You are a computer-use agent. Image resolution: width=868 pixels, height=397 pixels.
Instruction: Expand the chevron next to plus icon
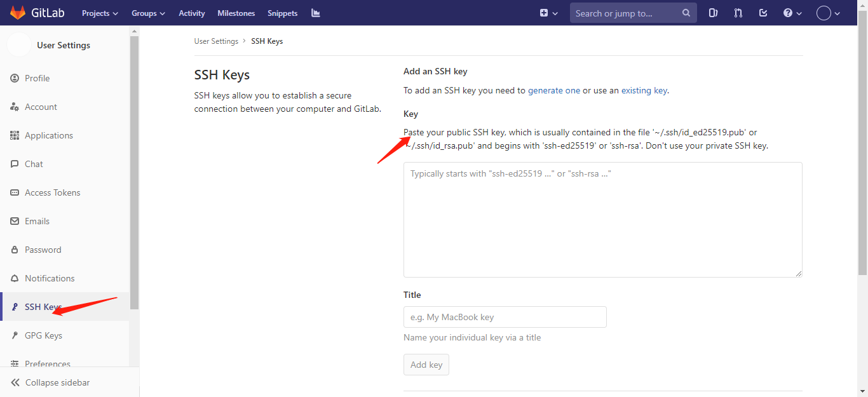pyautogui.click(x=555, y=13)
